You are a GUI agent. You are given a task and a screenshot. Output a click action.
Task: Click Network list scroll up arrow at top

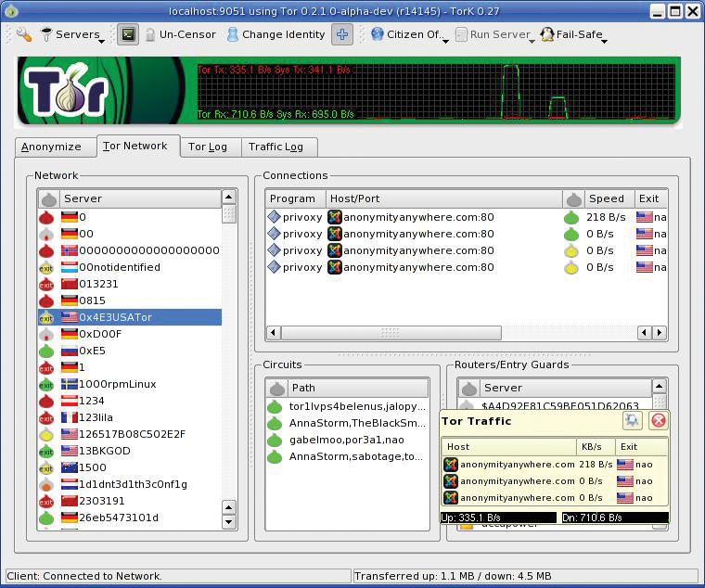coord(229,197)
